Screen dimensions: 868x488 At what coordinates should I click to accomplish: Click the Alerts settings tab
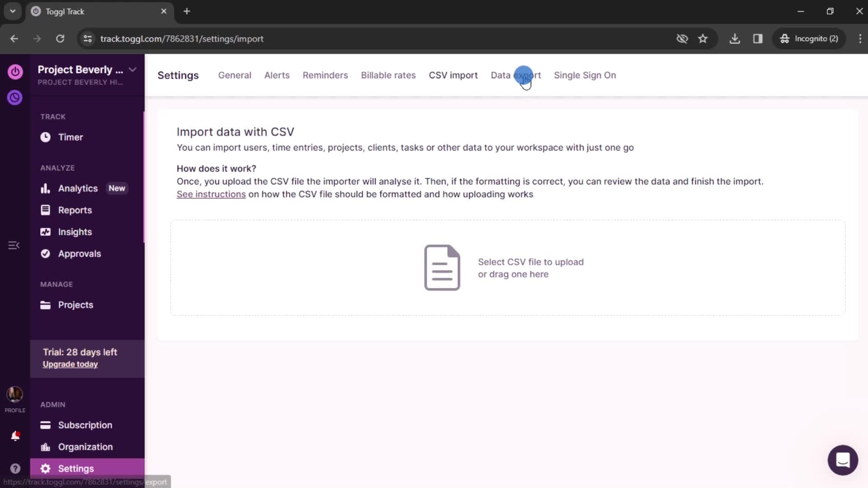coord(277,75)
